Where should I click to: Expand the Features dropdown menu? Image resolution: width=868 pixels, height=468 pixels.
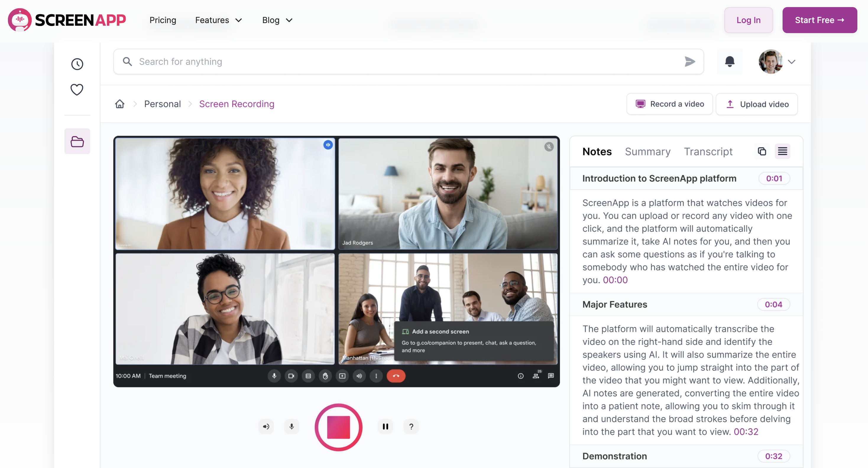tap(218, 20)
